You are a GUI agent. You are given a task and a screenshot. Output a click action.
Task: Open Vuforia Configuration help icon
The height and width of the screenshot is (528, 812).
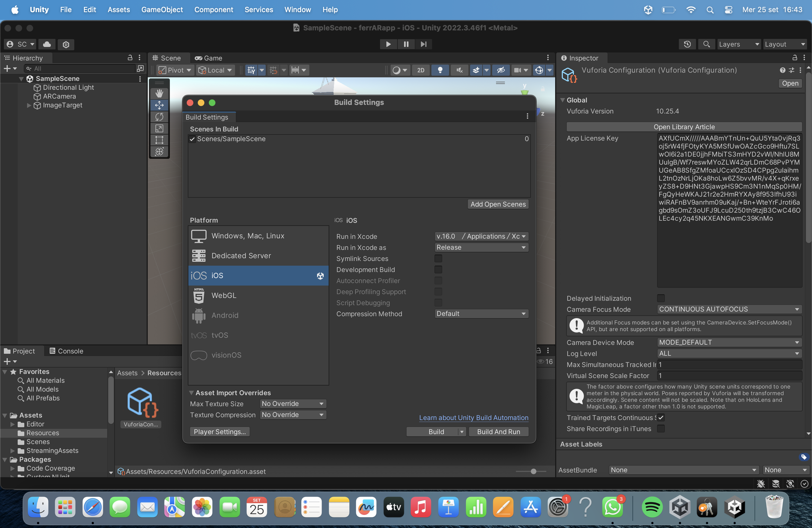[782, 70]
